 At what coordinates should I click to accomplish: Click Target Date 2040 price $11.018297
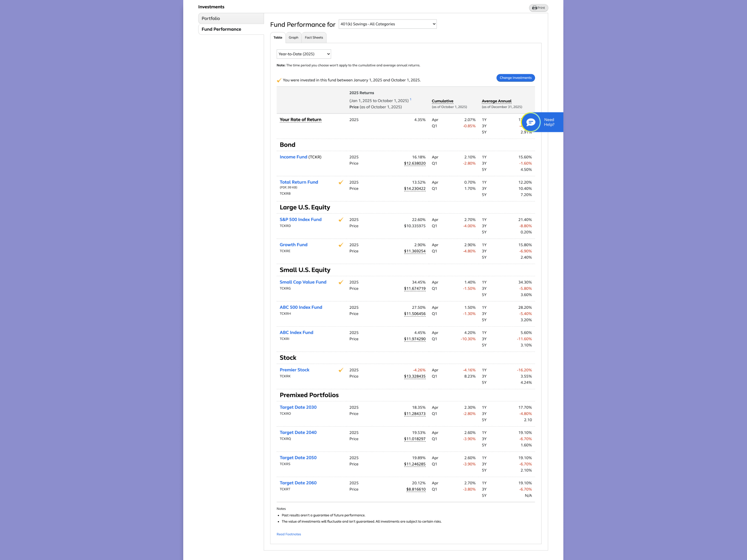[415, 439]
